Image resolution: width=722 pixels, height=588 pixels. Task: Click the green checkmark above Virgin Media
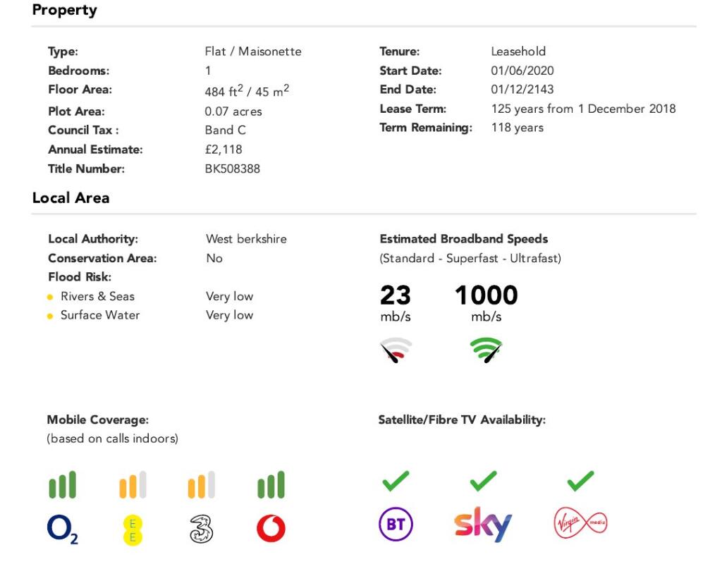[x=580, y=482]
